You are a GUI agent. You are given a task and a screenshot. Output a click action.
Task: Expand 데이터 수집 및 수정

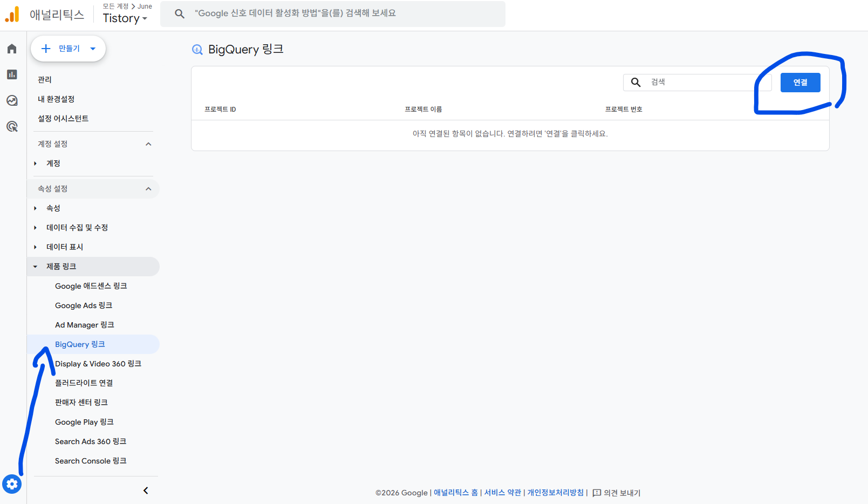[x=36, y=228]
